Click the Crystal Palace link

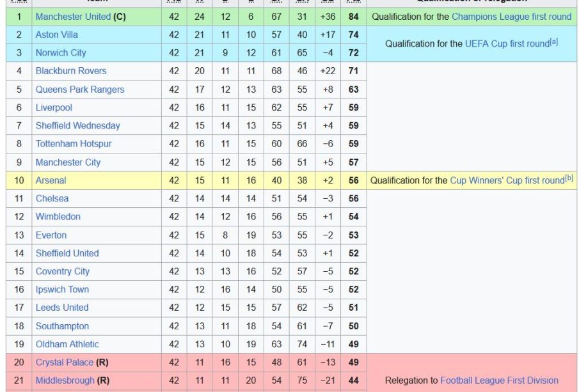pyautogui.click(x=64, y=362)
